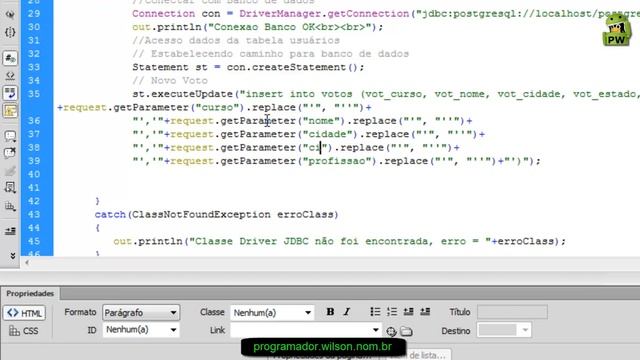Click the "catch" keyword on line 43
Screen dimensions: 640x360
click(x=110, y=214)
